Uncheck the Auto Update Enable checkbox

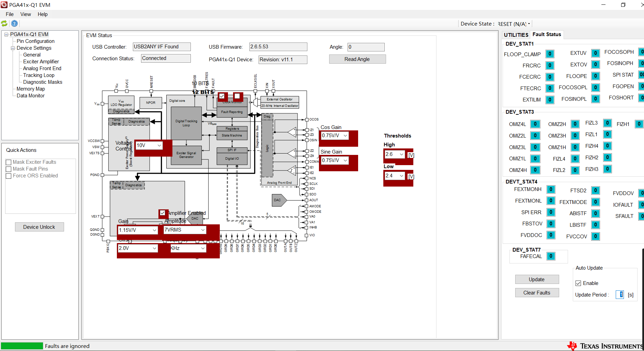coord(578,283)
